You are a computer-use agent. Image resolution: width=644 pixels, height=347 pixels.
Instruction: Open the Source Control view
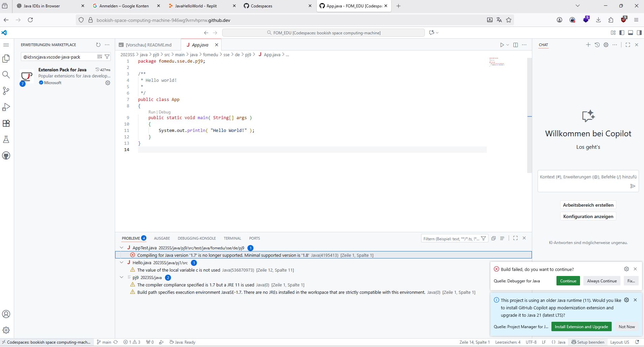[x=6, y=91]
